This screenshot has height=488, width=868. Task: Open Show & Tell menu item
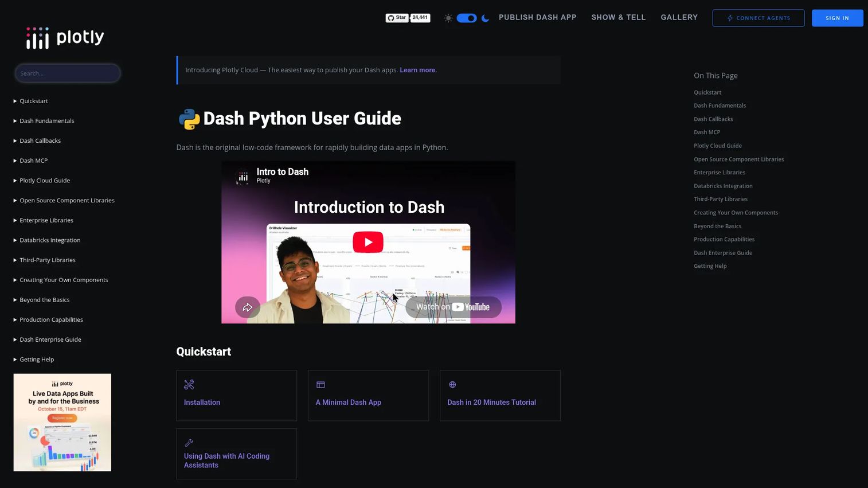click(x=619, y=17)
